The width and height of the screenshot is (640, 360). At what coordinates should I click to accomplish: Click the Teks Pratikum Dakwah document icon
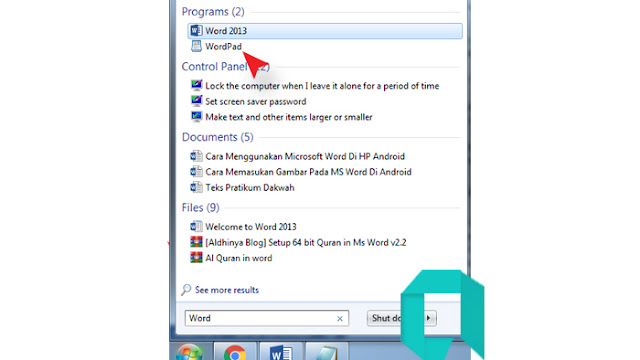coord(196,187)
